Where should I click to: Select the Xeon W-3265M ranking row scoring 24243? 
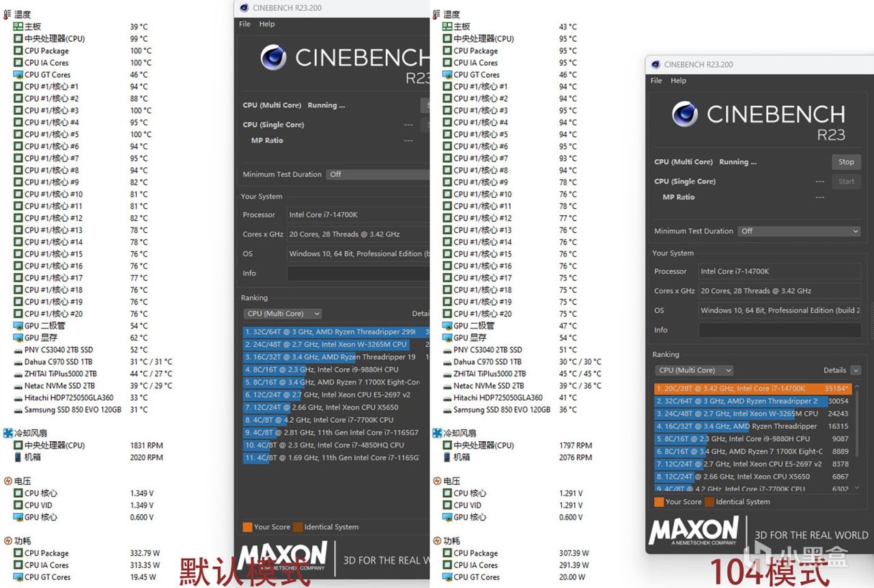tap(752, 414)
